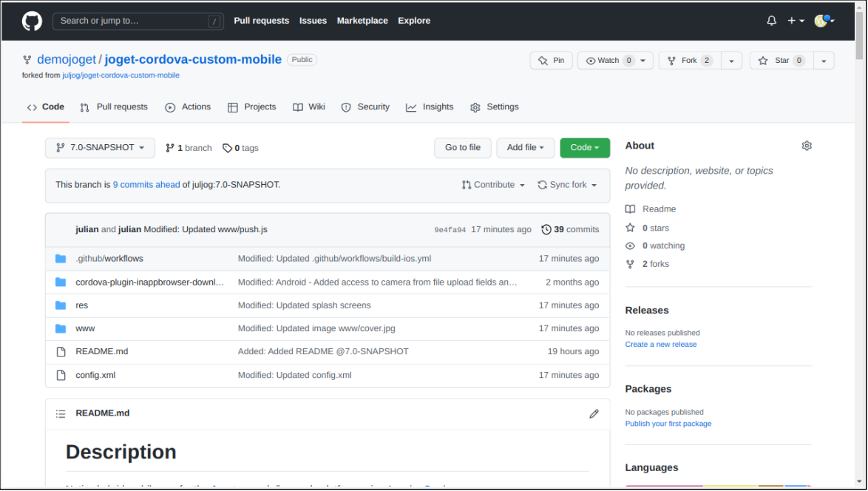View the 0 tags list
This screenshot has height=491, width=868.
coord(241,149)
